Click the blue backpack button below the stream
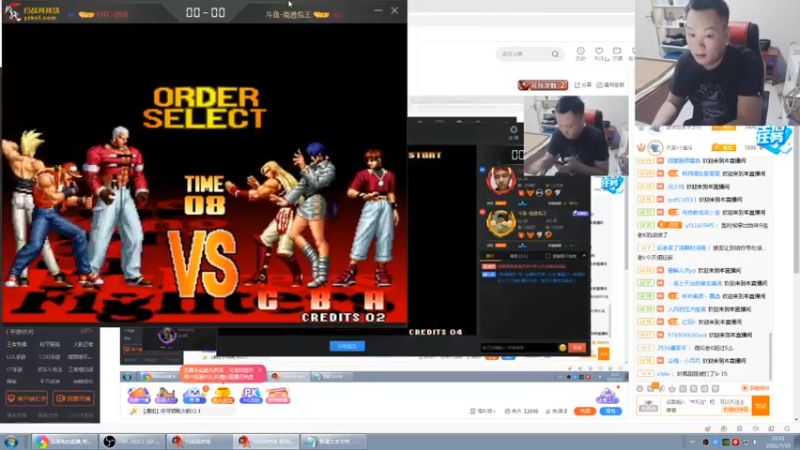 tap(611, 411)
